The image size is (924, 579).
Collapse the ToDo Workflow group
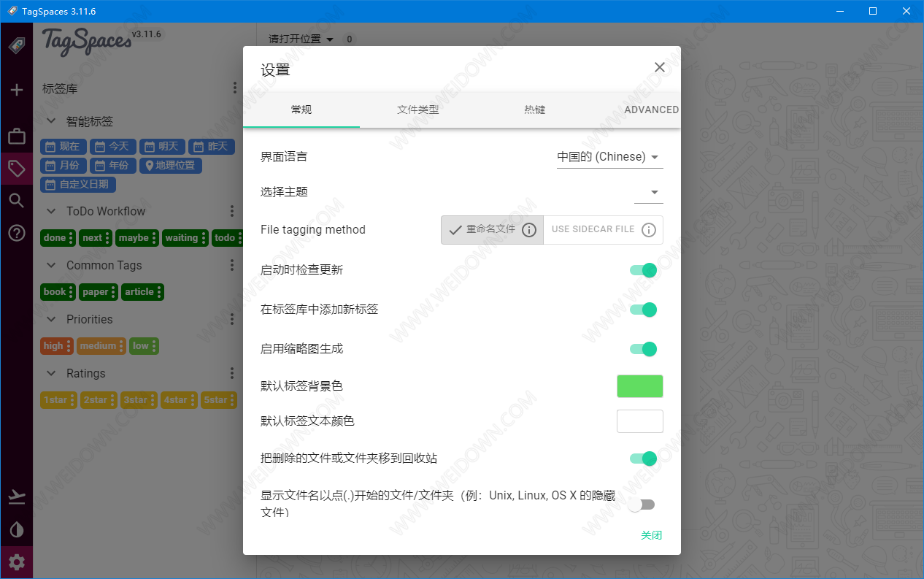click(x=51, y=211)
